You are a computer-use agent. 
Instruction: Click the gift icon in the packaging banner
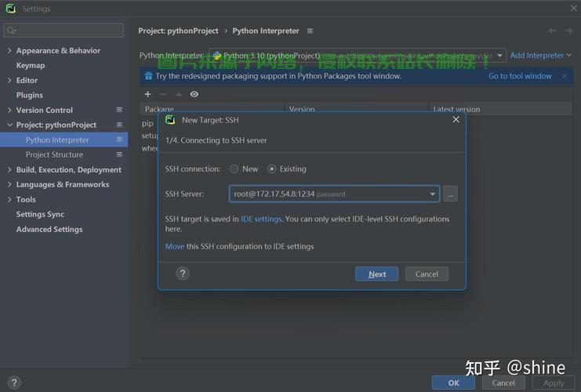pyautogui.click(x=149, y=76)
